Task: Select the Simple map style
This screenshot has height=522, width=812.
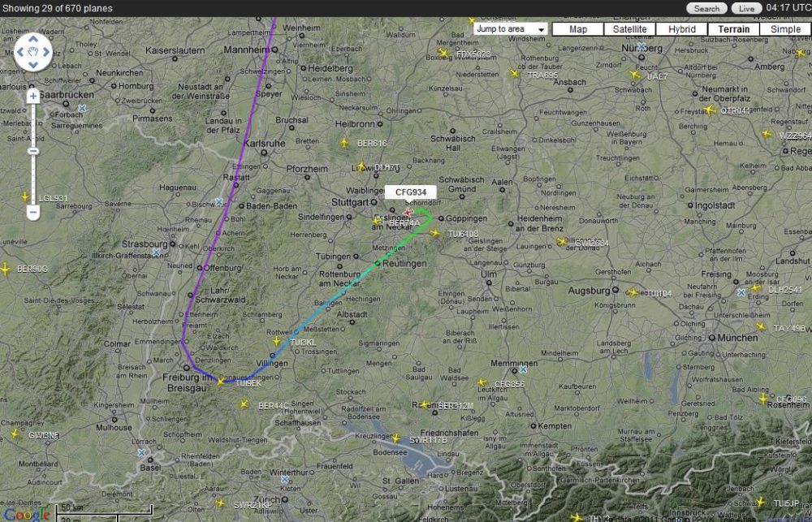Action: (785, 29)
